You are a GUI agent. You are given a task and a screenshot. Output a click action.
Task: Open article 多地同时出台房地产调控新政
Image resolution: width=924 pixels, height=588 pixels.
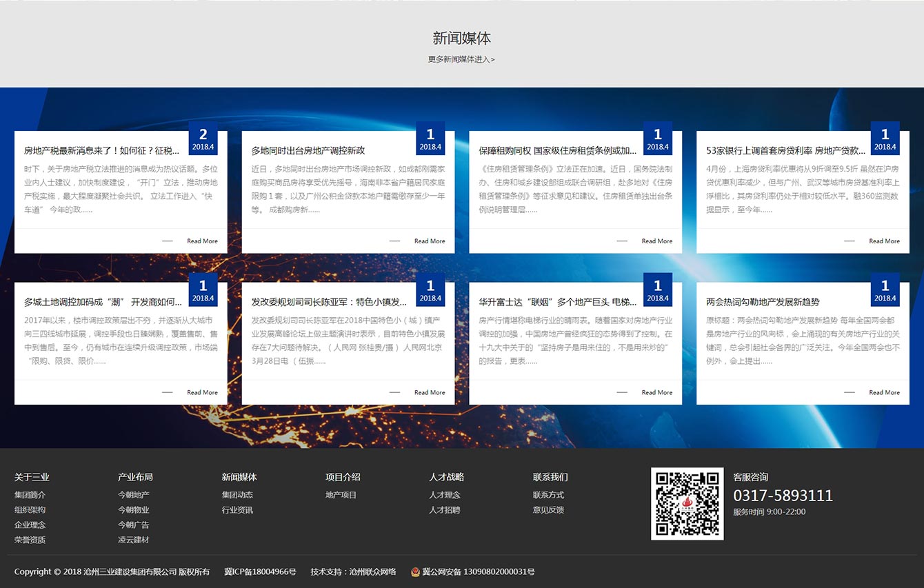[308, 150]
